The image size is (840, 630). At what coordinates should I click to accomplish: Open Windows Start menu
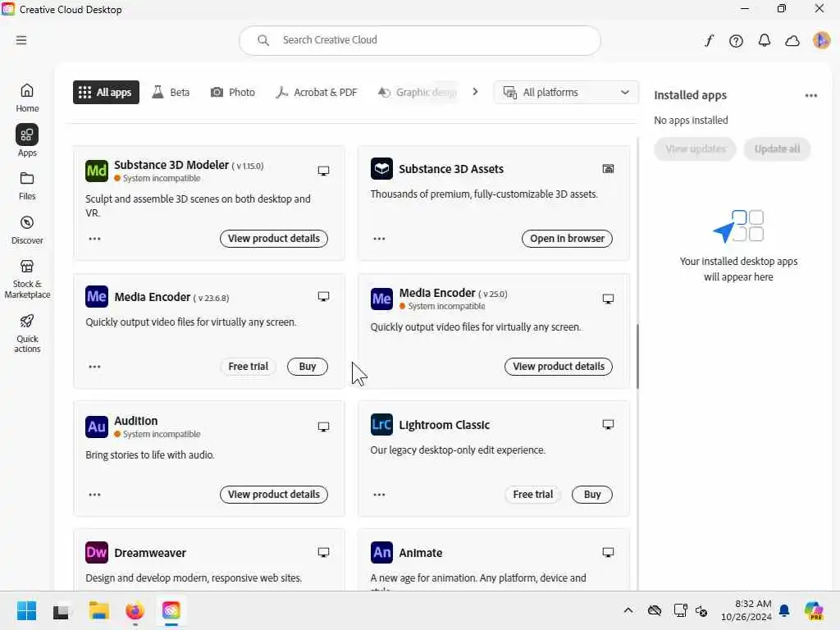26,610
